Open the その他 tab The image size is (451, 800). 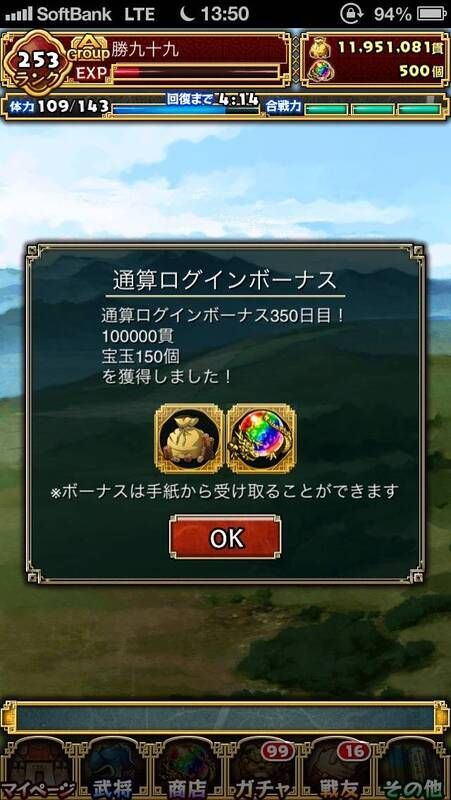(413, 768)
